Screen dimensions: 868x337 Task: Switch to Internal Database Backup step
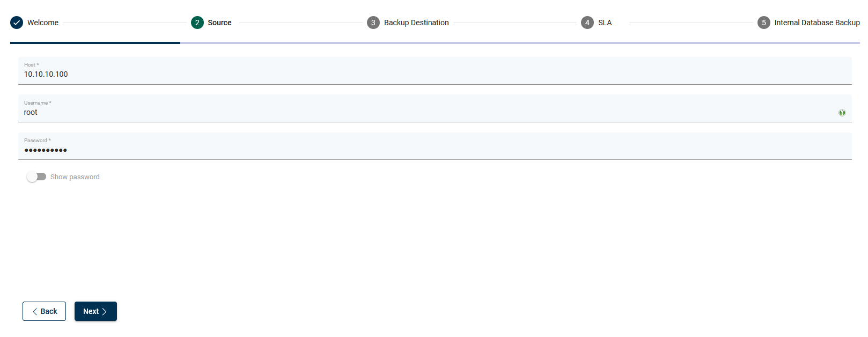tap(816, 23)
